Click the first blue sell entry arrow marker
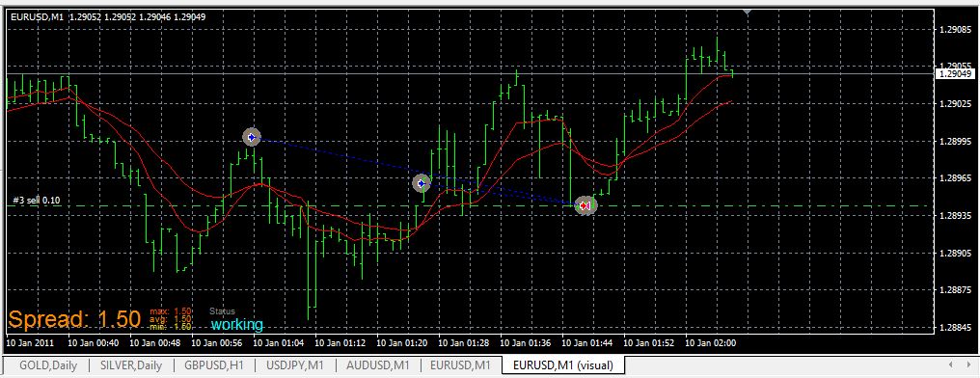 pyautogui.click(x=252, y=137)
